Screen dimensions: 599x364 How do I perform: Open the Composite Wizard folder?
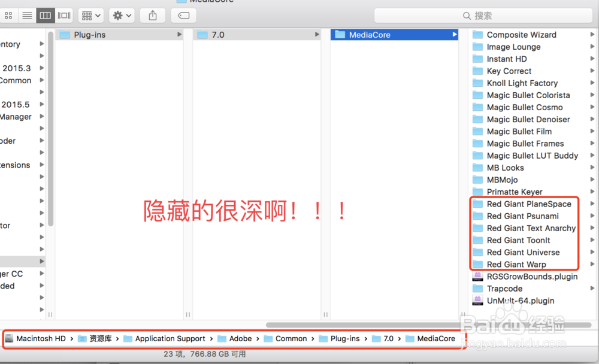533,35
